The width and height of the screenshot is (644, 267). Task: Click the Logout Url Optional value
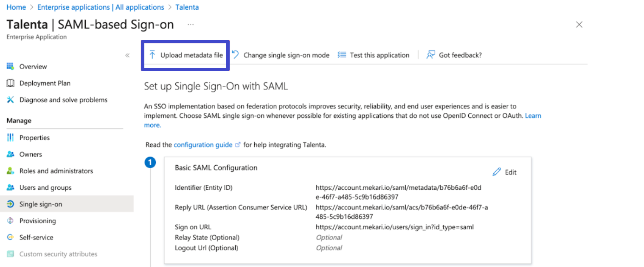pos(329,248)
